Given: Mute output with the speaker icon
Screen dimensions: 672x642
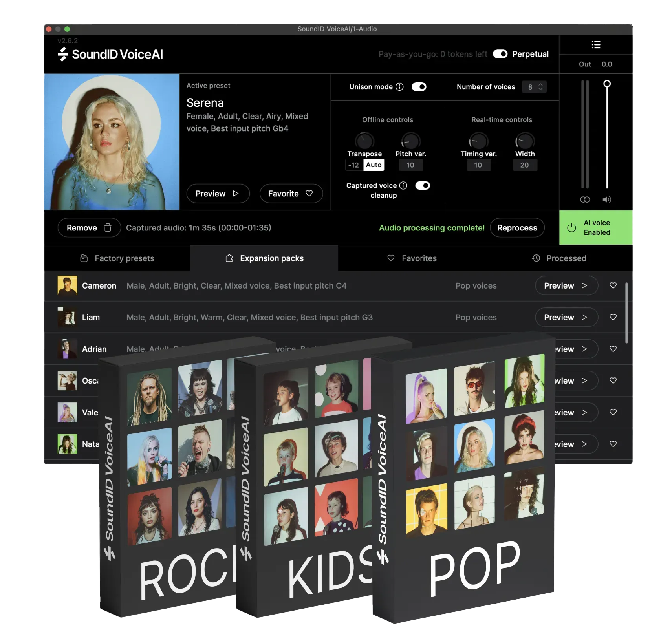Looking at the screenshot, I should pos(607,199).
